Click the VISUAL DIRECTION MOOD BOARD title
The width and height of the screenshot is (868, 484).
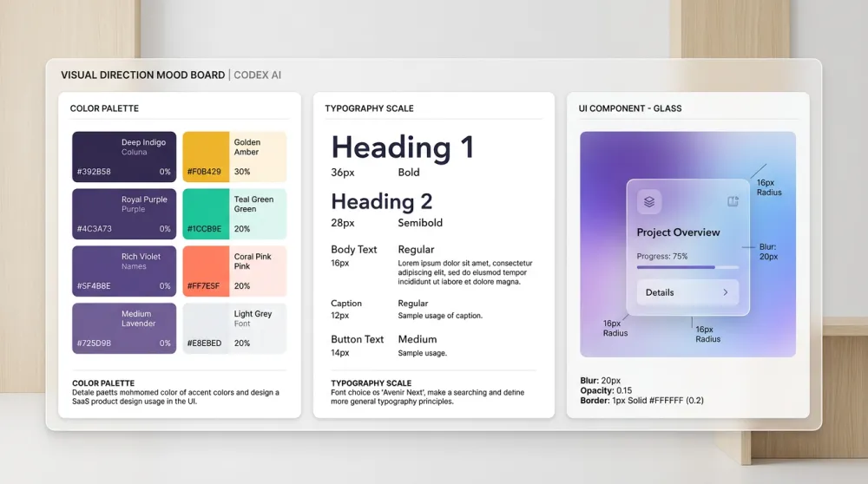click(143, 75)
